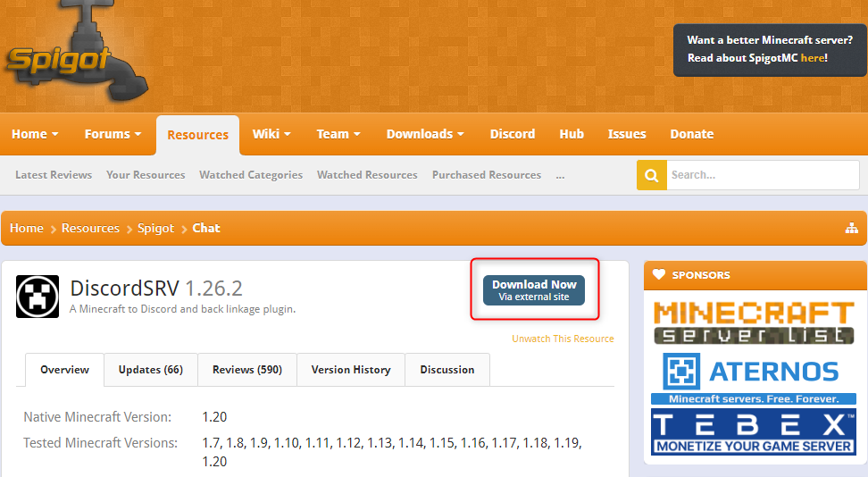Expand the Wiki dropdown menu

271,134
